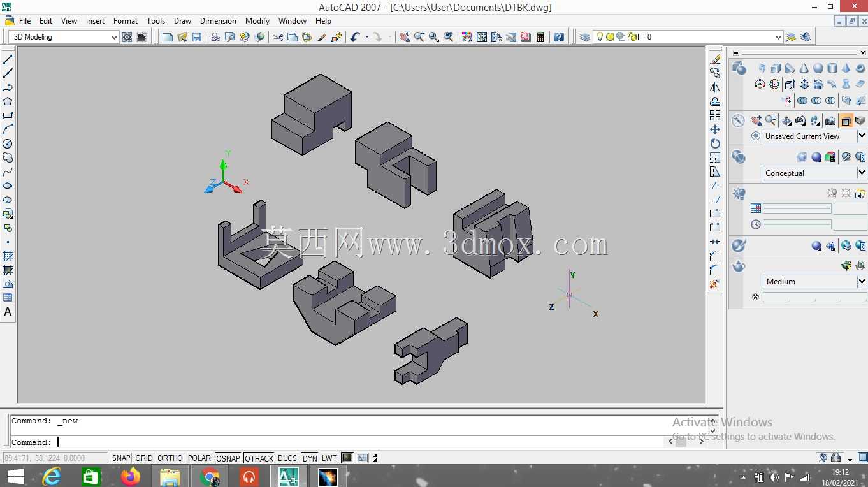Create a Cylinder solid from the dashboard

pos(832,68)
